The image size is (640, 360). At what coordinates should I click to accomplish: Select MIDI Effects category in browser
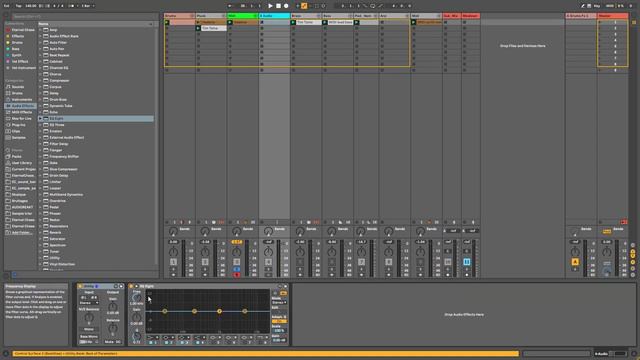(x=22, y=112)
